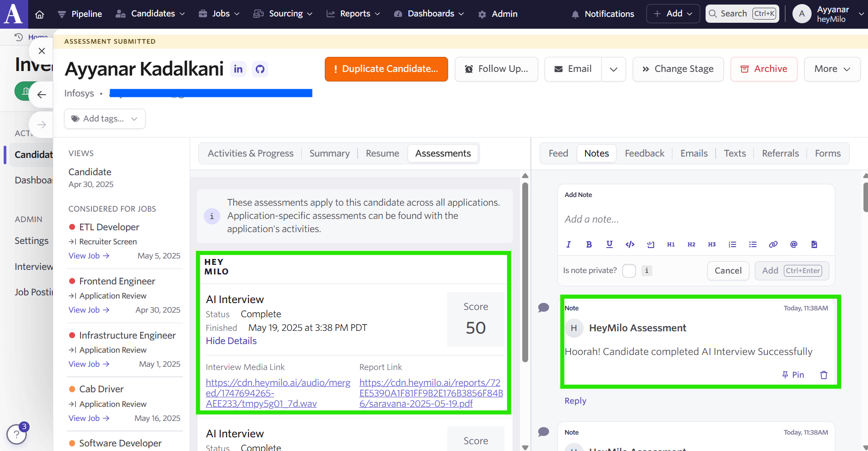868x451 pixels.
Task: Click the assessments panel vertical scrollbar
Action: (525, 273)
